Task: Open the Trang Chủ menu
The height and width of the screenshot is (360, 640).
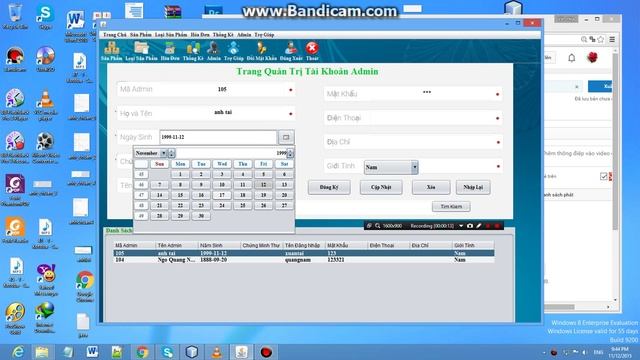Action: 115,35
